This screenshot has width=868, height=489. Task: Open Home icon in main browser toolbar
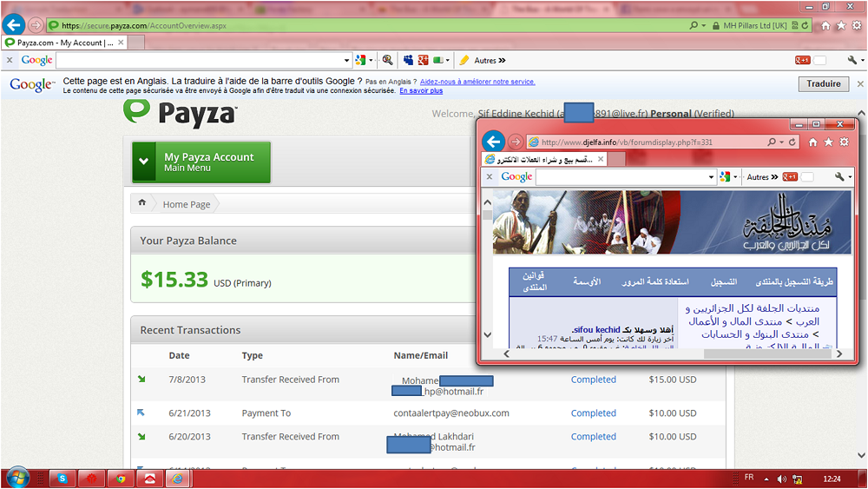(825, 25)
